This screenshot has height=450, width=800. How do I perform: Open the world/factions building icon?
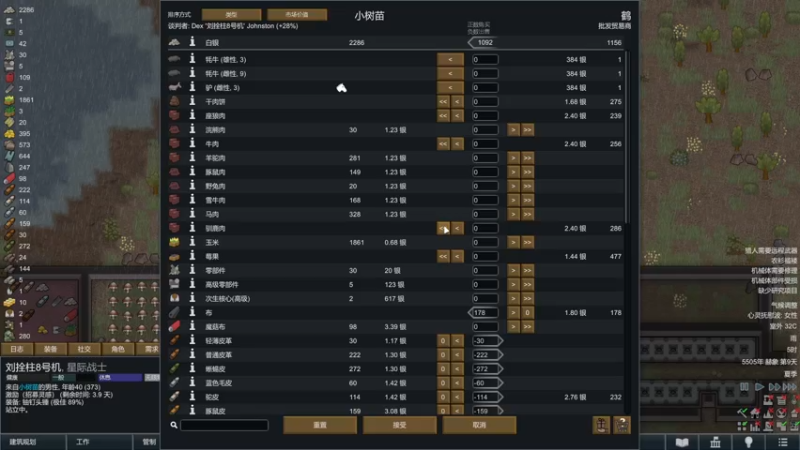pos(715,442)
